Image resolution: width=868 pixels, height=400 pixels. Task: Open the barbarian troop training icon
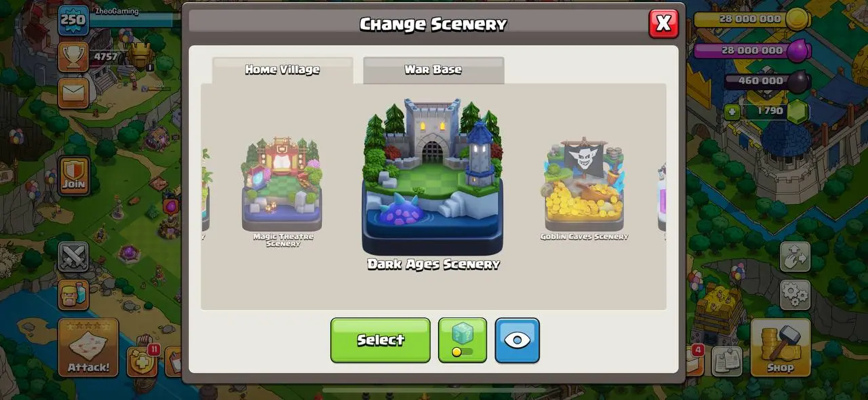pyautogui.click(x=73, y=295)
